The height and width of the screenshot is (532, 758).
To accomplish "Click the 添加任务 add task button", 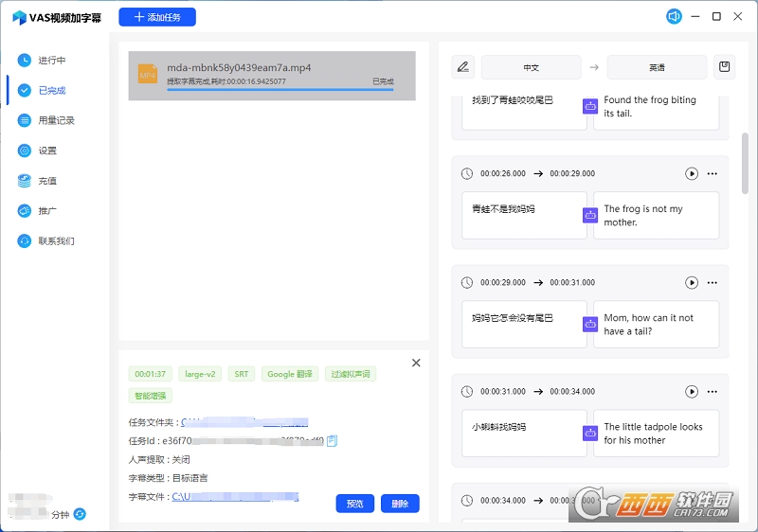I will [157, 17].
